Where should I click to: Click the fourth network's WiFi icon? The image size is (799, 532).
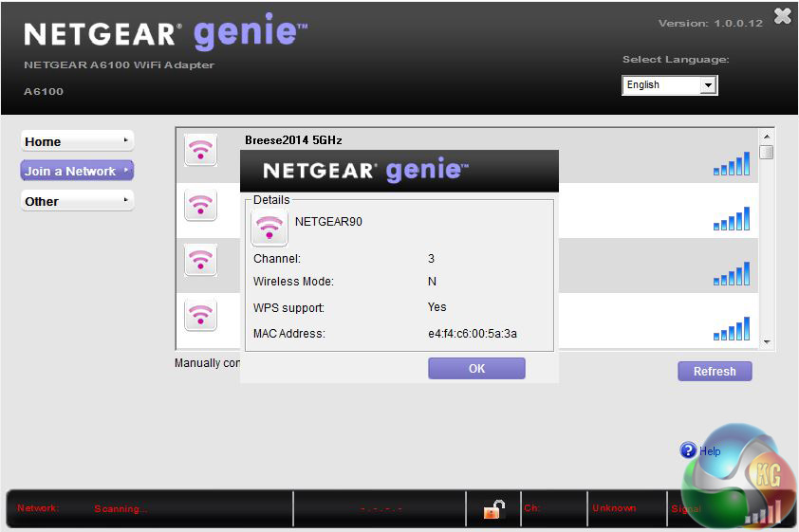200,314
